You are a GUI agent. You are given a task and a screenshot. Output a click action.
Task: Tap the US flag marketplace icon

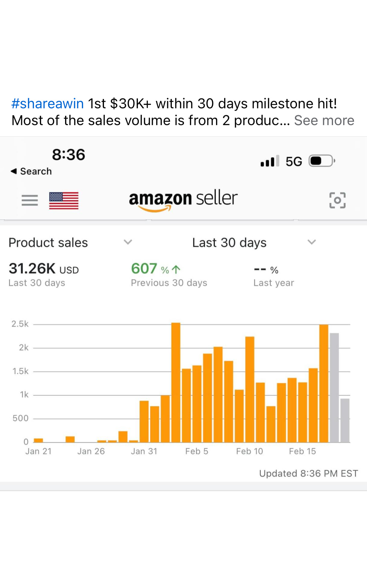[x=64, y=201]
